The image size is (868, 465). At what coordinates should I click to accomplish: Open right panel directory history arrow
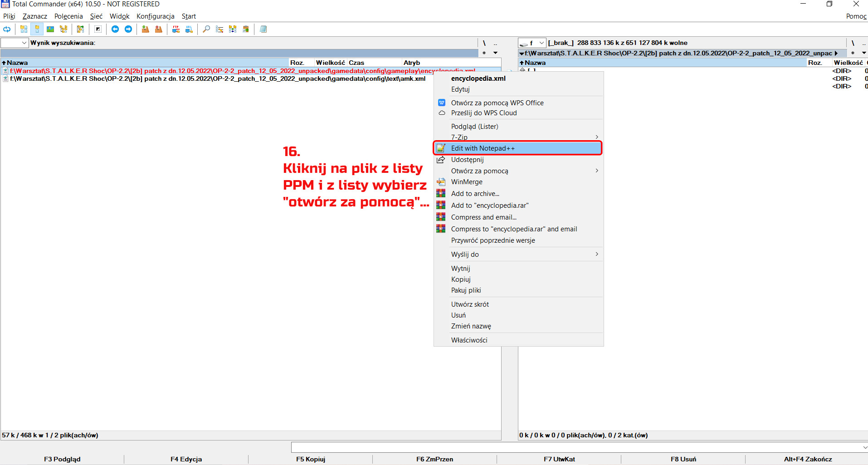click(864, 53)
